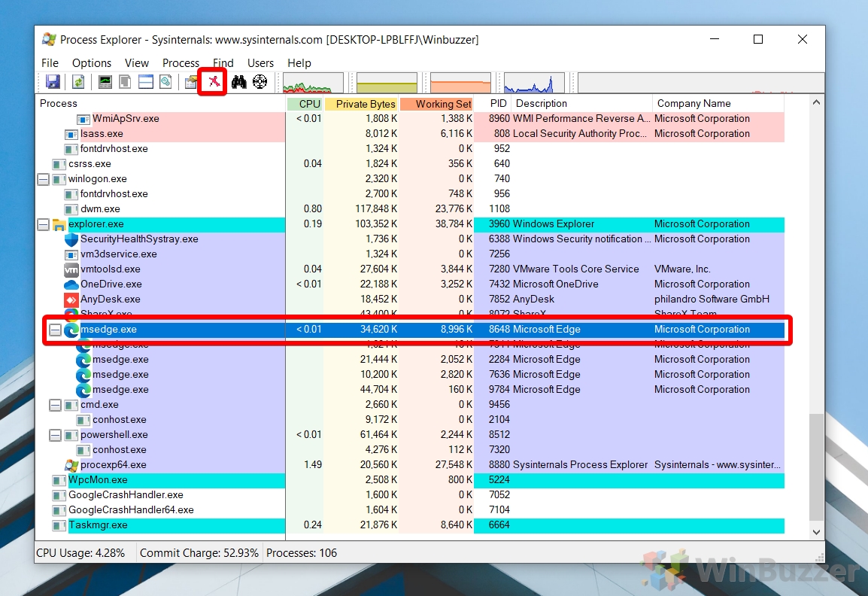The image size is (868, 596).
Task: Sort by the Description column header
Action: coord(583,104)
